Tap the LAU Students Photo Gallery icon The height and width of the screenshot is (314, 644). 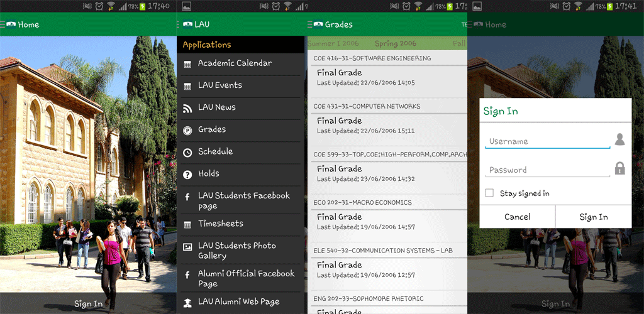[x=187, y=247]
